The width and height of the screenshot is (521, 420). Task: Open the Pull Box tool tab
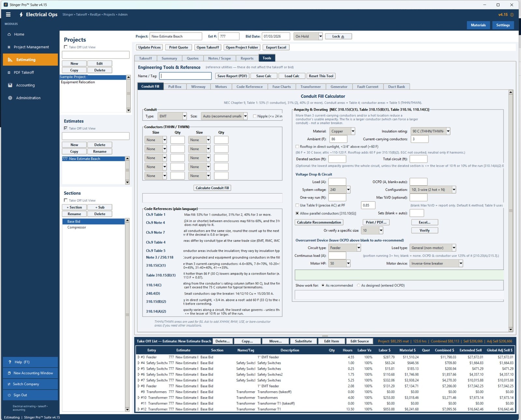coord(175,87)
